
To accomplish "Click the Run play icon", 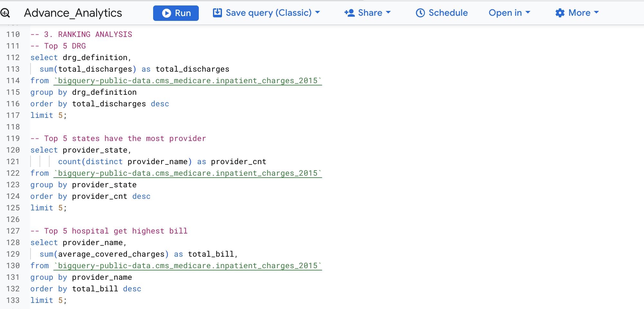I will pos(166,13).
